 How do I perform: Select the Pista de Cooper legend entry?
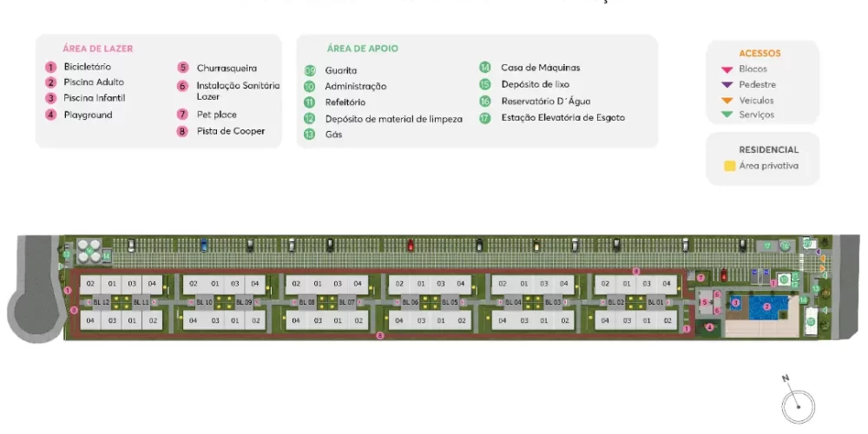pyautogui.click(x=230, y=131)
